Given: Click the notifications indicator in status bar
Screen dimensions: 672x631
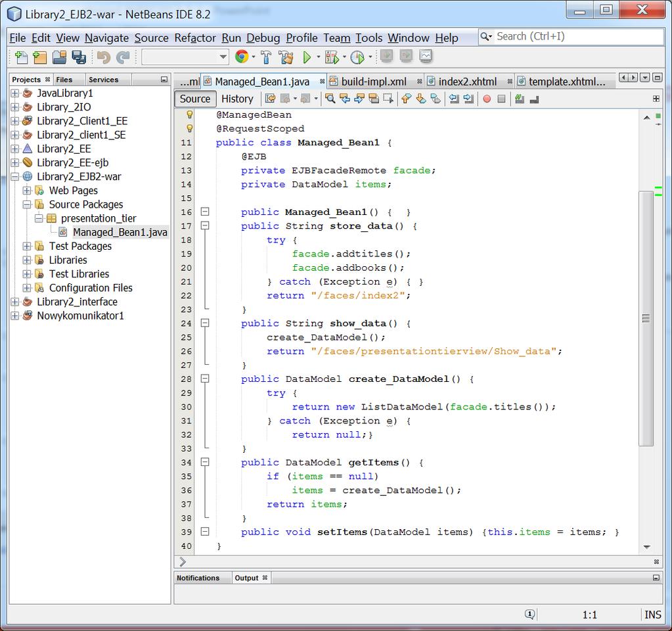Looking at the screenshot, I should (x=529, y=615).
